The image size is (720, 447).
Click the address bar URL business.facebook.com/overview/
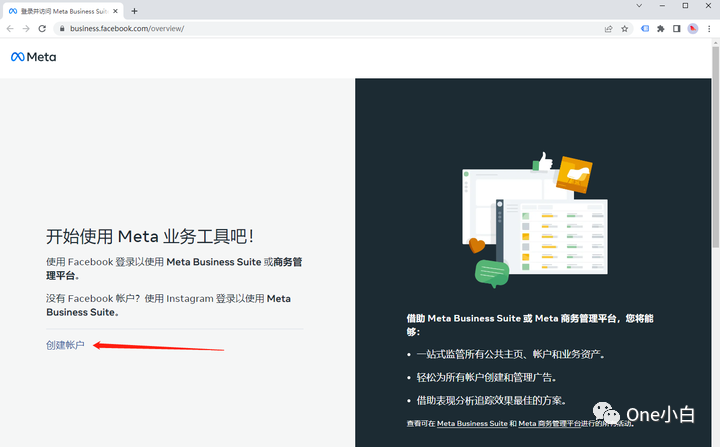tap(127, 28)
